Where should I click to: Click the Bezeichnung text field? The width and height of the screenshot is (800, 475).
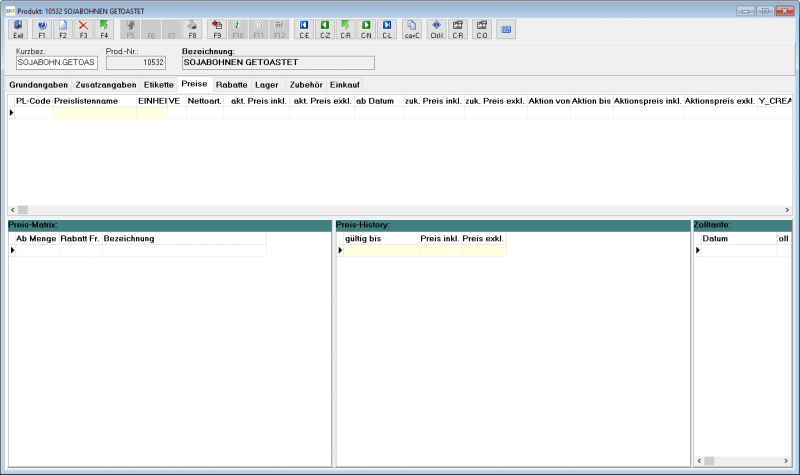(x=278, y=62)
